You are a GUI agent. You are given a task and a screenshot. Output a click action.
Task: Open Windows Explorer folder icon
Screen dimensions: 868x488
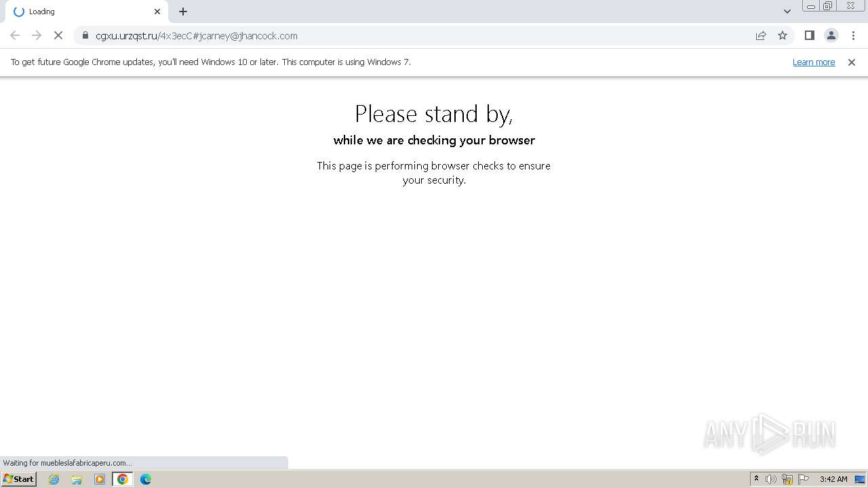click(77, 479)
